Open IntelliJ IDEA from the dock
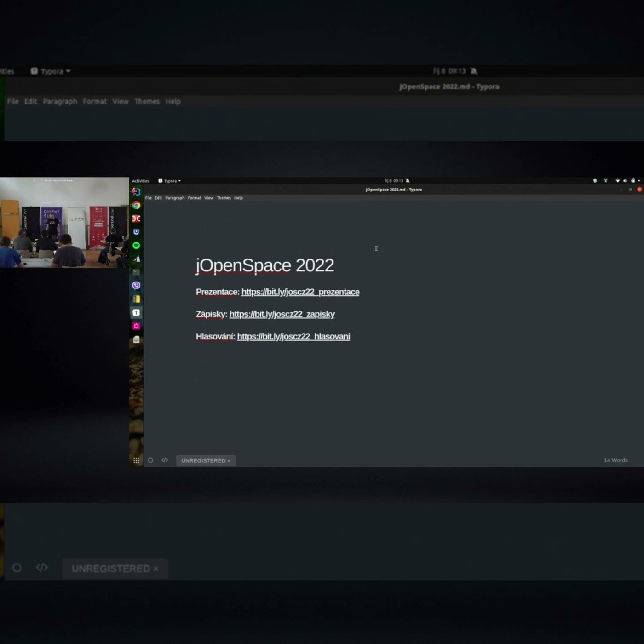This screenshot has width=644, height=644. [x=136, y=192]
